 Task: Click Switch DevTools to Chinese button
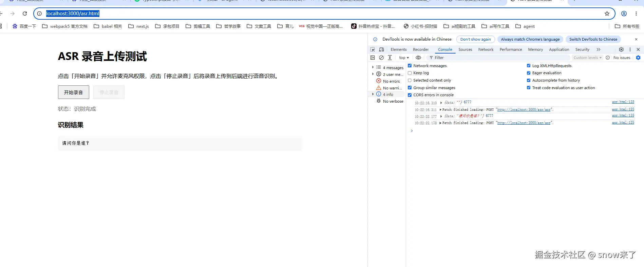(x=593, y=39)
